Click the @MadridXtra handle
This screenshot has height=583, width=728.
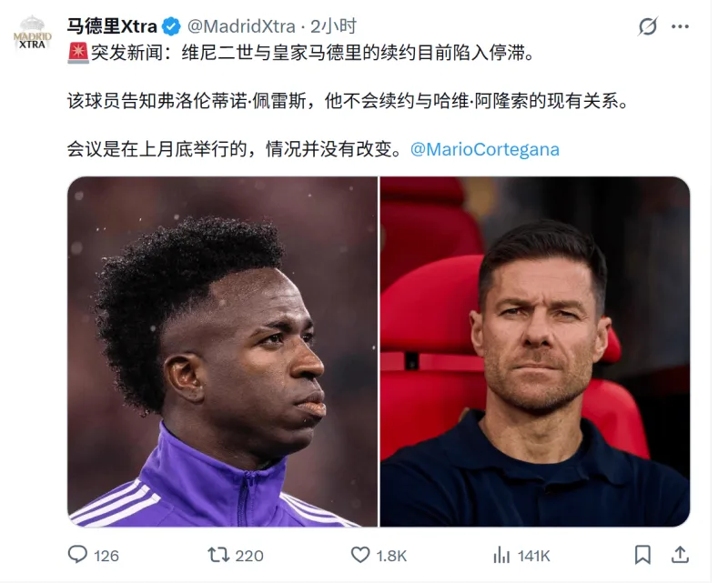pos(241,26)
